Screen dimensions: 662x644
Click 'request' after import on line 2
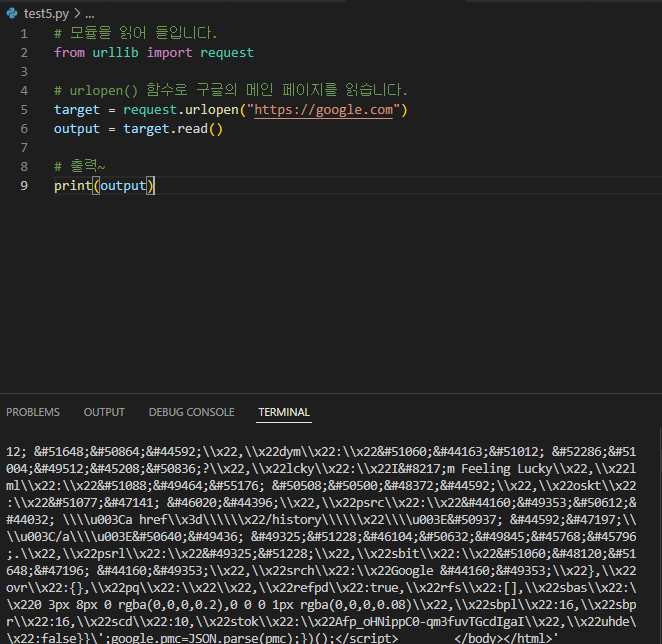(x=227, y=53)
